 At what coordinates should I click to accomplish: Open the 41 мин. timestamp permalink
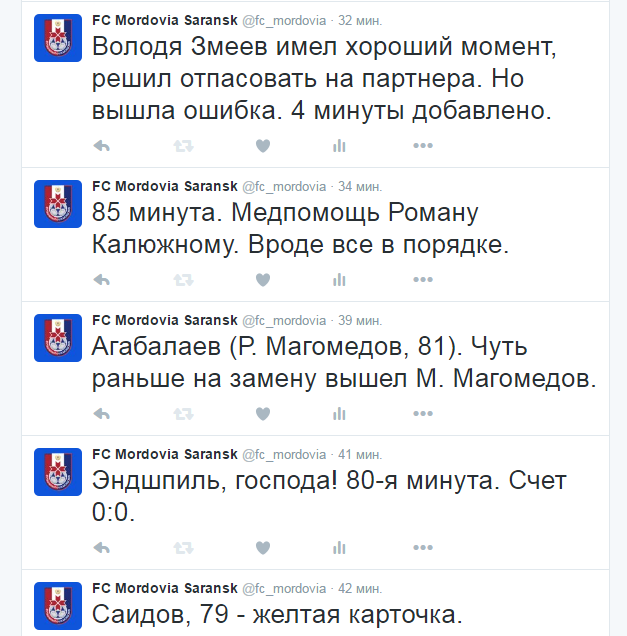click(360, 454)
